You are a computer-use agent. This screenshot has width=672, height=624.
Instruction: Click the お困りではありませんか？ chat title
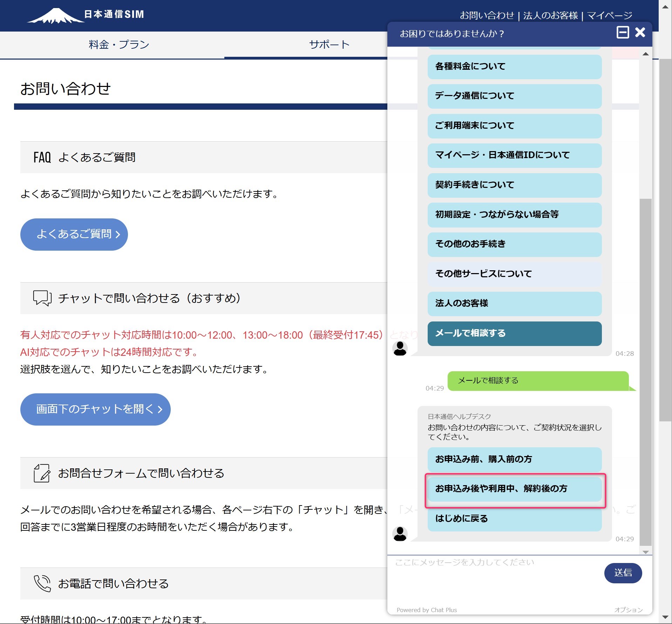(452, 34)
